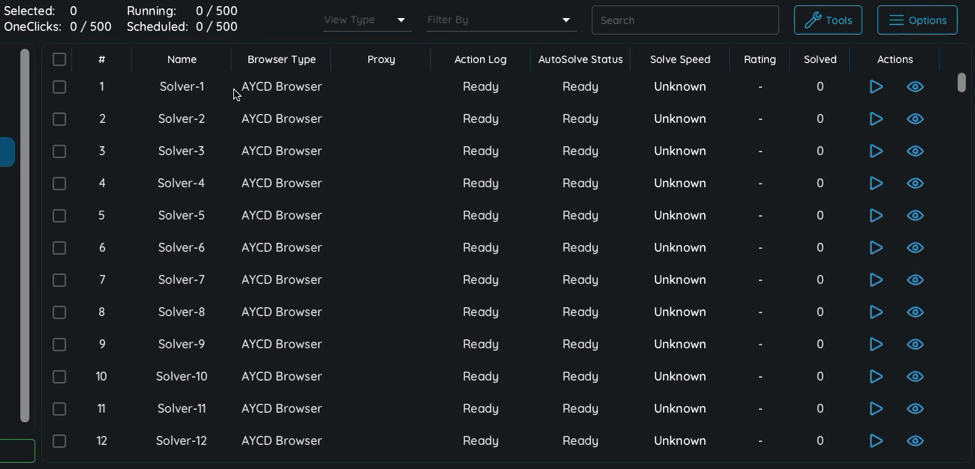The height and width of the screenshot is (469, 975).
Task: Open the View Type dropdown
Action: coord(366,20)
